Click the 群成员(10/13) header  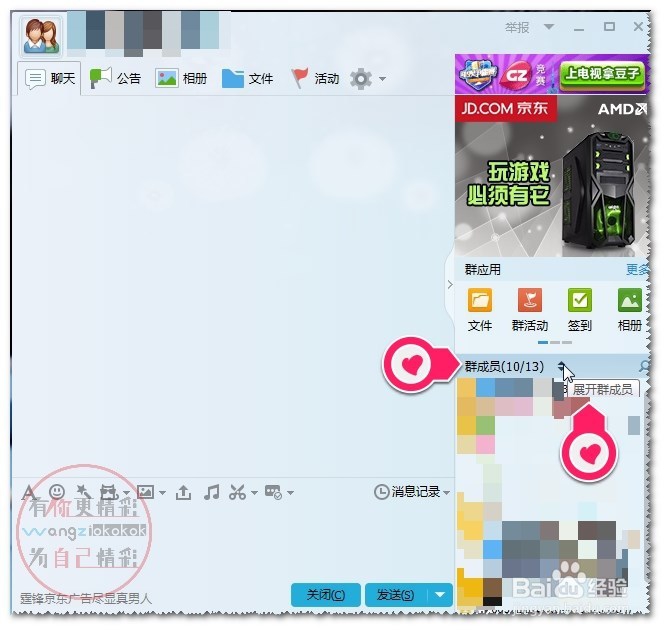pyautogui.click(x=504, y=367)
